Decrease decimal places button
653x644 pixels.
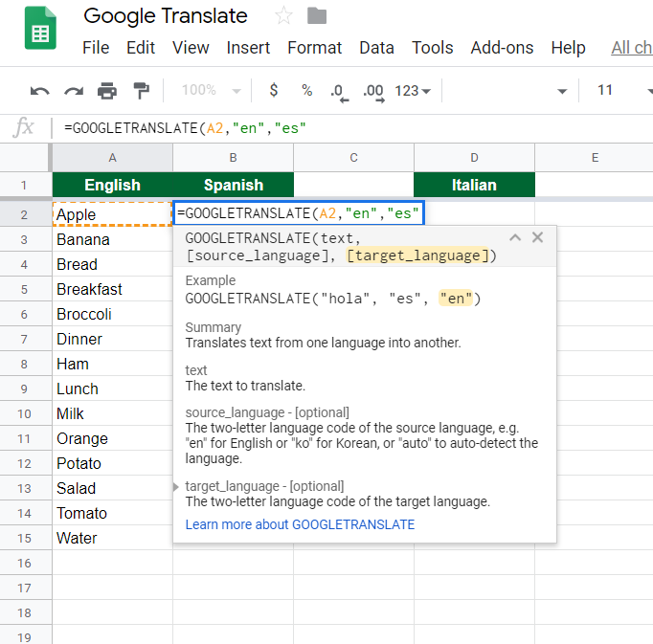(x=338, y=91)
